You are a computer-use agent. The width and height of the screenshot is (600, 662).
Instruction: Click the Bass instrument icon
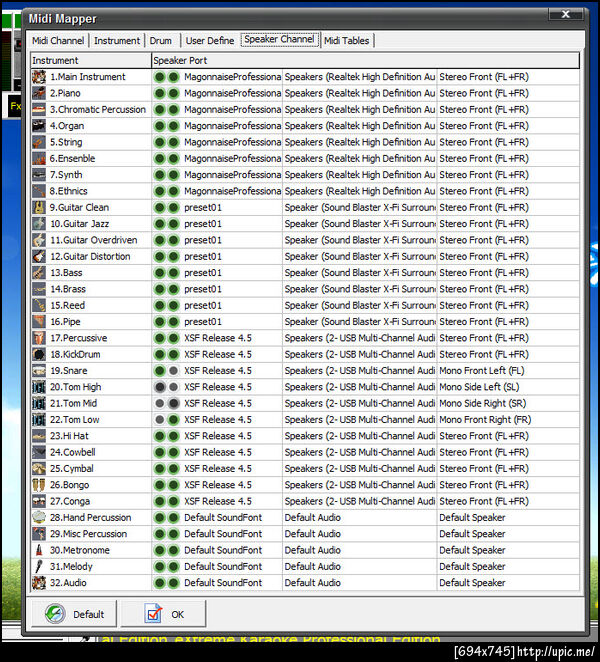click(x=39, y=273)
